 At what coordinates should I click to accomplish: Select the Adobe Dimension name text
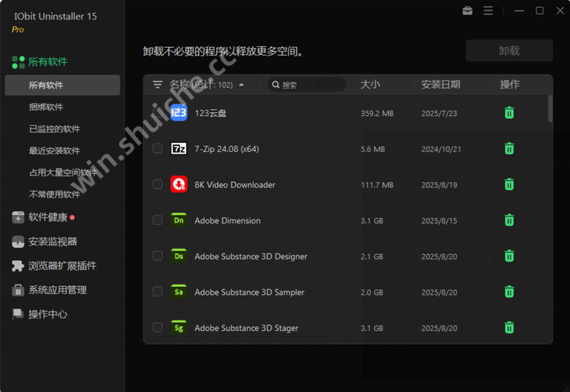point(227,221)
